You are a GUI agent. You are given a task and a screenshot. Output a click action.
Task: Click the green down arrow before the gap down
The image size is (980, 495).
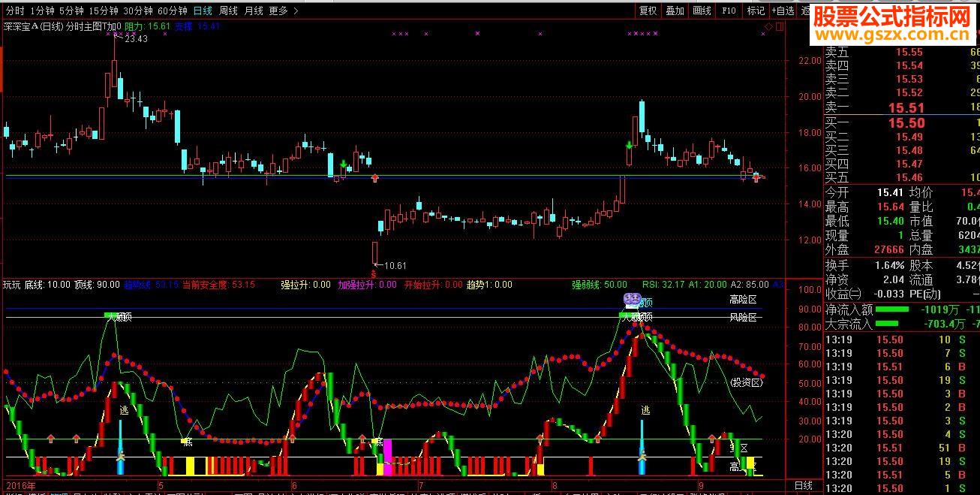343,164
